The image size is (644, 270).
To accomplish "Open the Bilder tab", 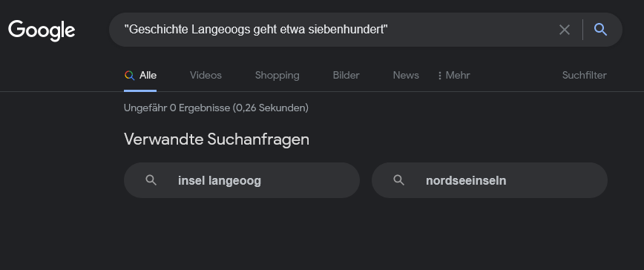I will pyautogui.click(x=346, y=76).
